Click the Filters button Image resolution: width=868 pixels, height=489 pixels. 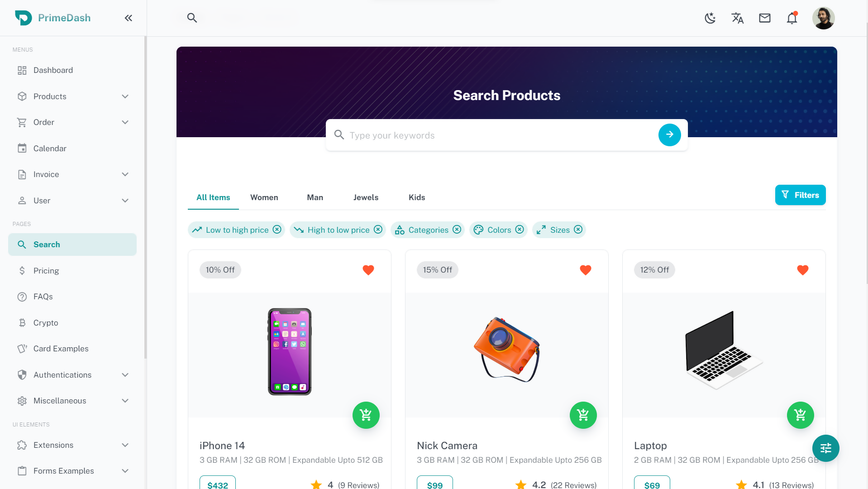(x=800, y=195)
